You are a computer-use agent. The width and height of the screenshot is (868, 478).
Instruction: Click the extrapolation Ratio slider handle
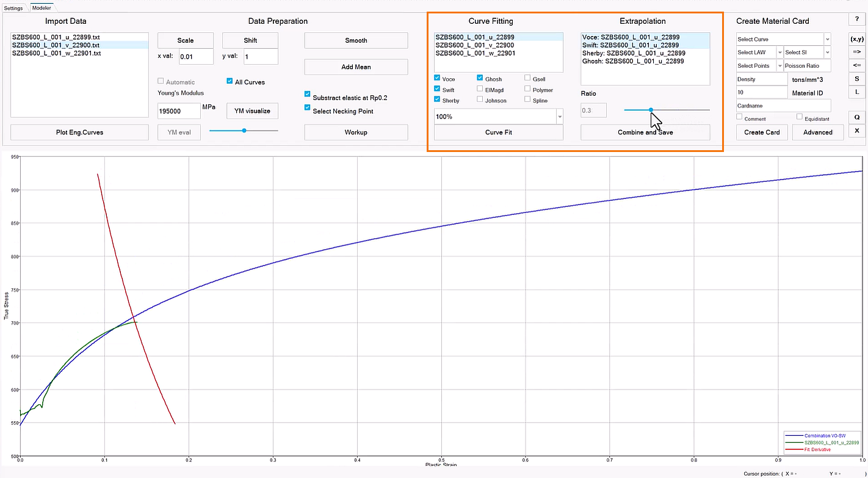coord(651,110)
